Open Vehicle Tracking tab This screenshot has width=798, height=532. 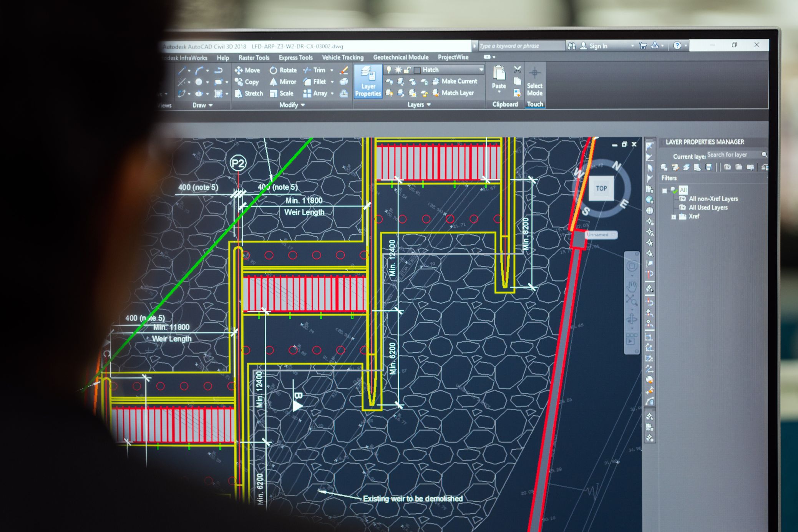click(x=343, y=57)
